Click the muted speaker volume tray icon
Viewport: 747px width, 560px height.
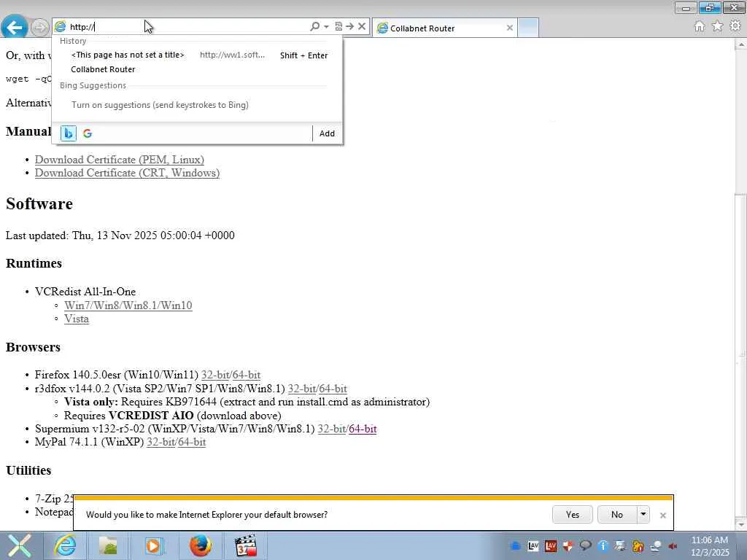pos(673,546)
